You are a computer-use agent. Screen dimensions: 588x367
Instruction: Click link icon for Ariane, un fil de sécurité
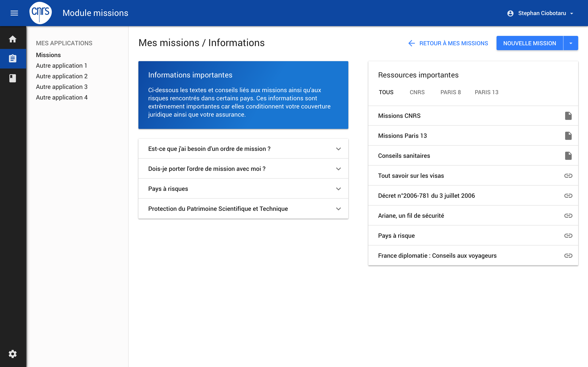coord(568,216)
